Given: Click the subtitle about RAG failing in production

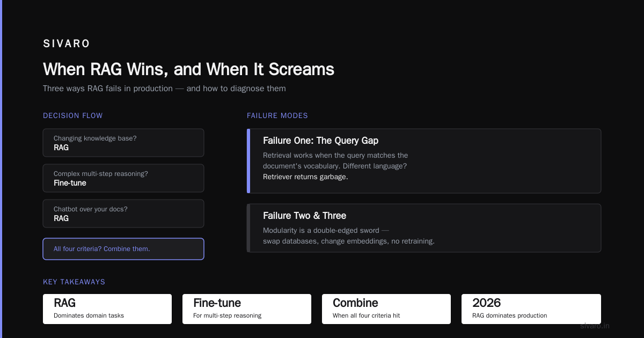Looking at the screenshot, I should (164, 89).
